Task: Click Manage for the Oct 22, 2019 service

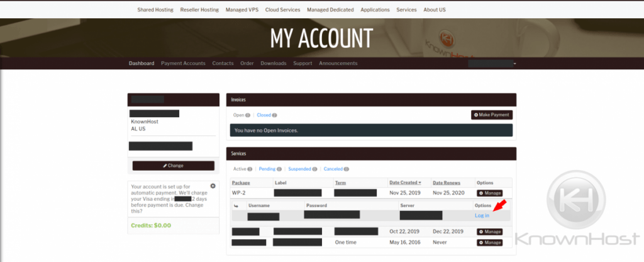Action: tap(489, 232)
